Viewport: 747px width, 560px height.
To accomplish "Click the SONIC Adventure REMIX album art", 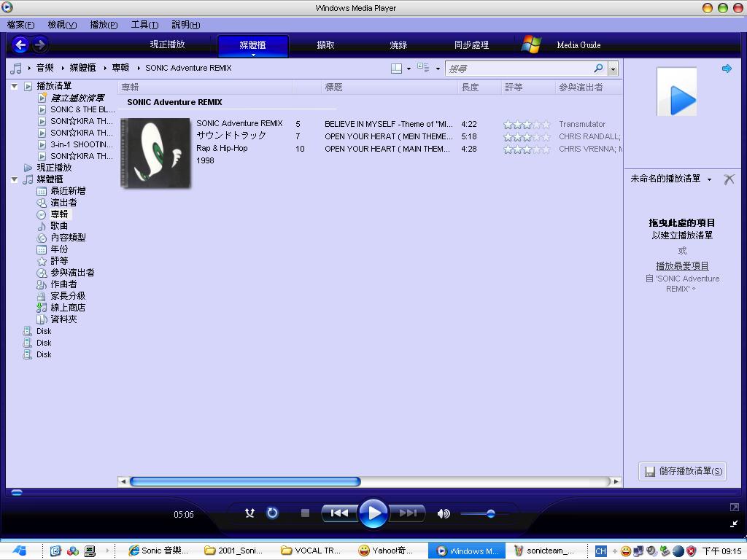I will point(155,153).
